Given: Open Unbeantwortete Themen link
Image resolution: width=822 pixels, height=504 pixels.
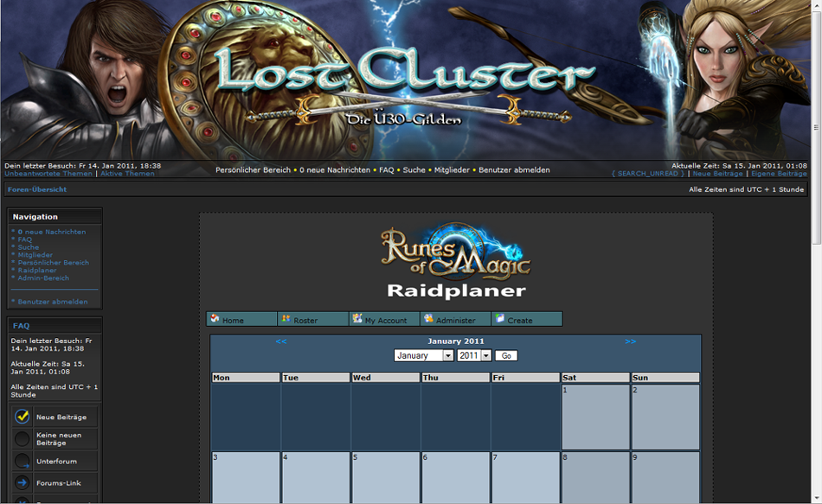Looking at the screenshot, I should tap(48, 174).
